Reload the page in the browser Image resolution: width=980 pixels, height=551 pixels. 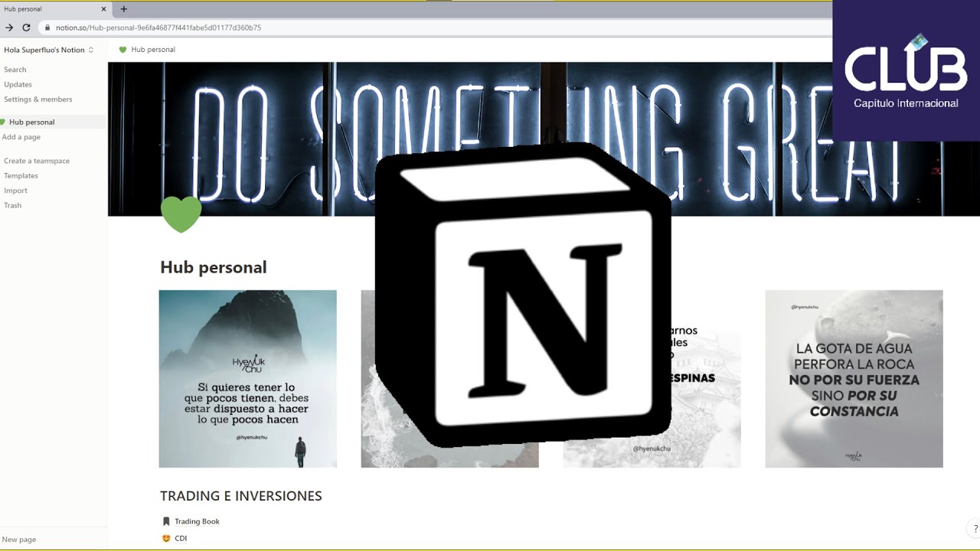(26, 28)
